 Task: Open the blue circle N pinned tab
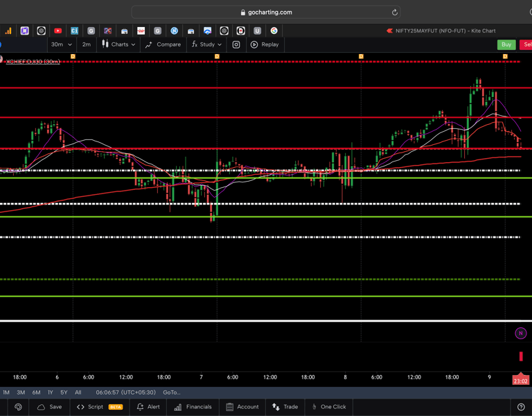coord(174,31)
